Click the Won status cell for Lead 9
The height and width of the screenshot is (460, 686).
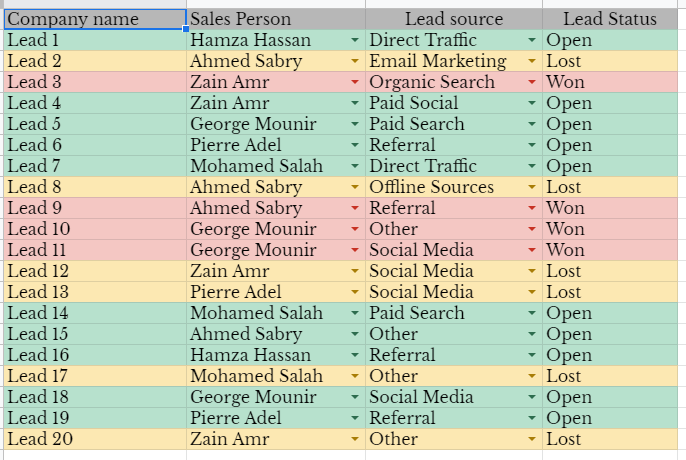(x=608, y=208)
